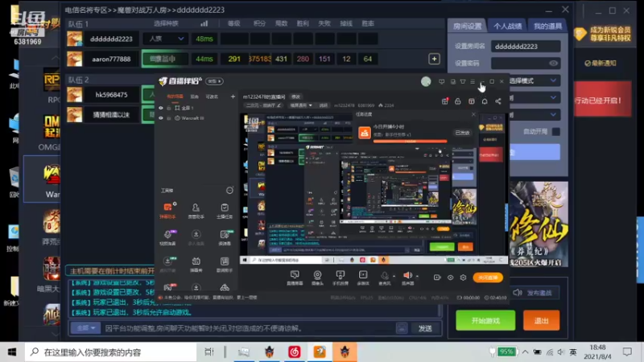Click the grid layout icon beside the bell
The image size is (644, 362).
pos(472,101)
